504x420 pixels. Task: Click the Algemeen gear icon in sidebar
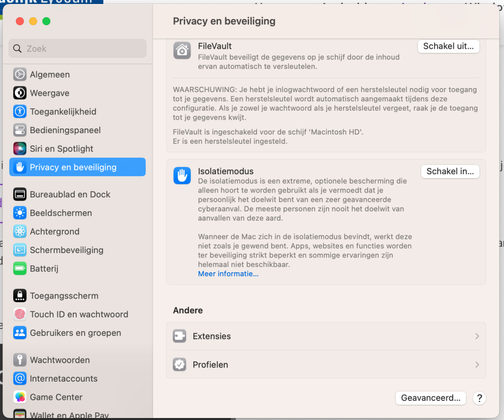(20, 75)
